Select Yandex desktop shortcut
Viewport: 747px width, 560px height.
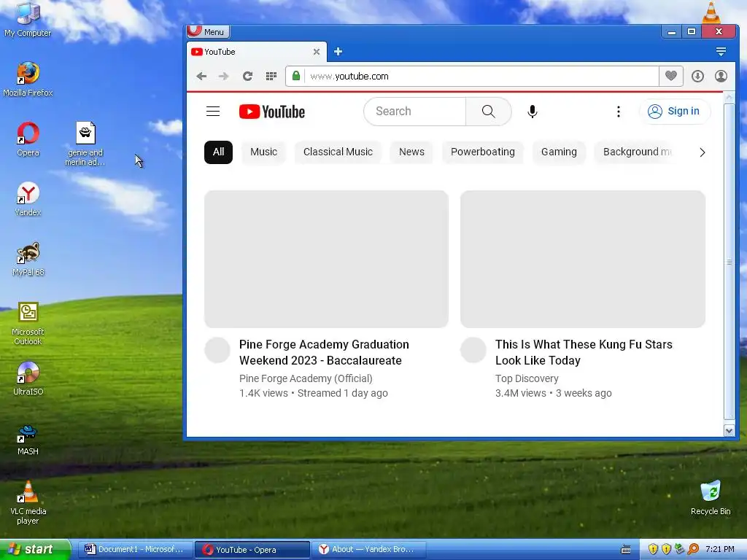pos(28,199)
